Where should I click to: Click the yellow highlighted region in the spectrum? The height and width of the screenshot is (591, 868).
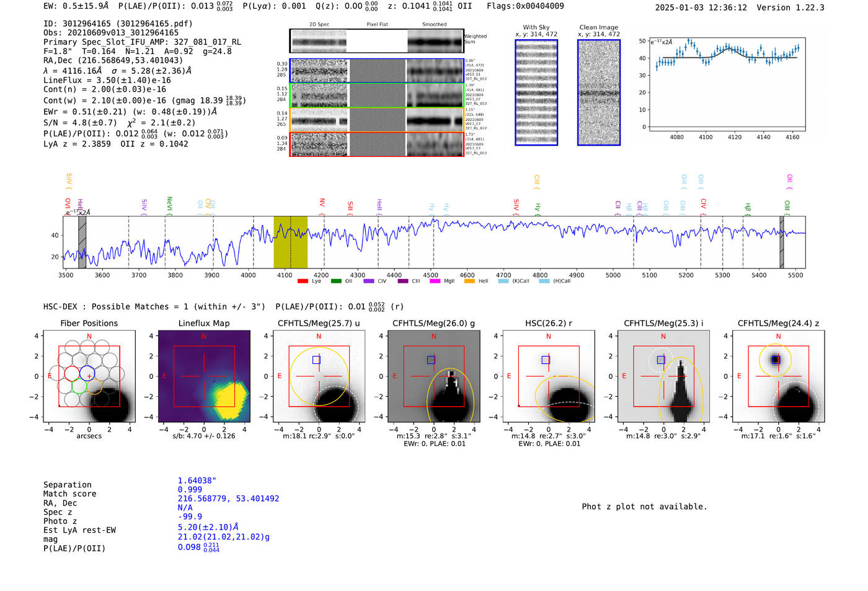point(290,242)
